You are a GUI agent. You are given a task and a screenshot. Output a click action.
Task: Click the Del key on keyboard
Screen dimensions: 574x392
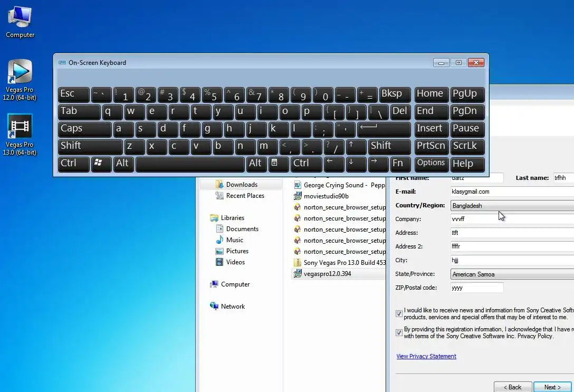[400, 112]
